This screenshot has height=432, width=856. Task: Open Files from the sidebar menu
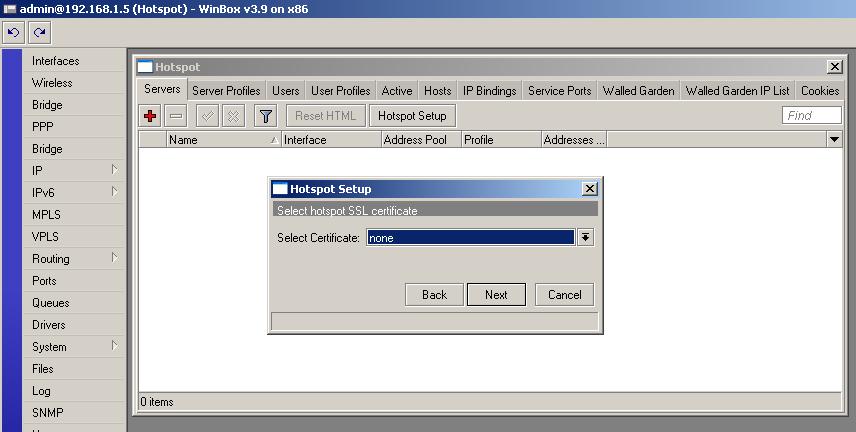tap(43, 369)
